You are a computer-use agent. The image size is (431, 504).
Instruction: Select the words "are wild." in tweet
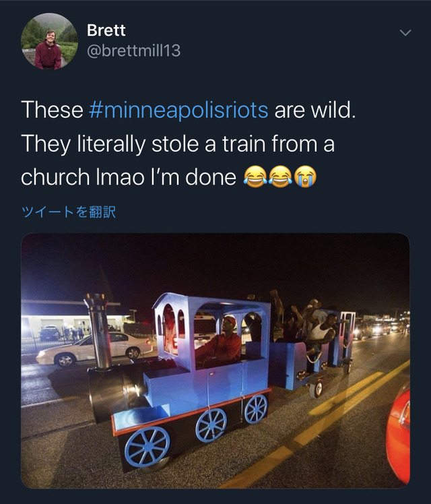[314, 110]
